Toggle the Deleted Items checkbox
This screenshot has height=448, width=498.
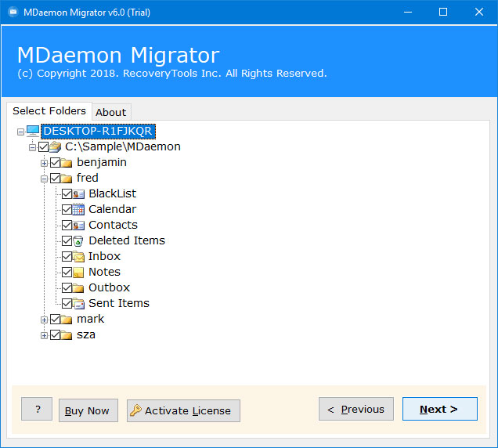pos(67,241)
